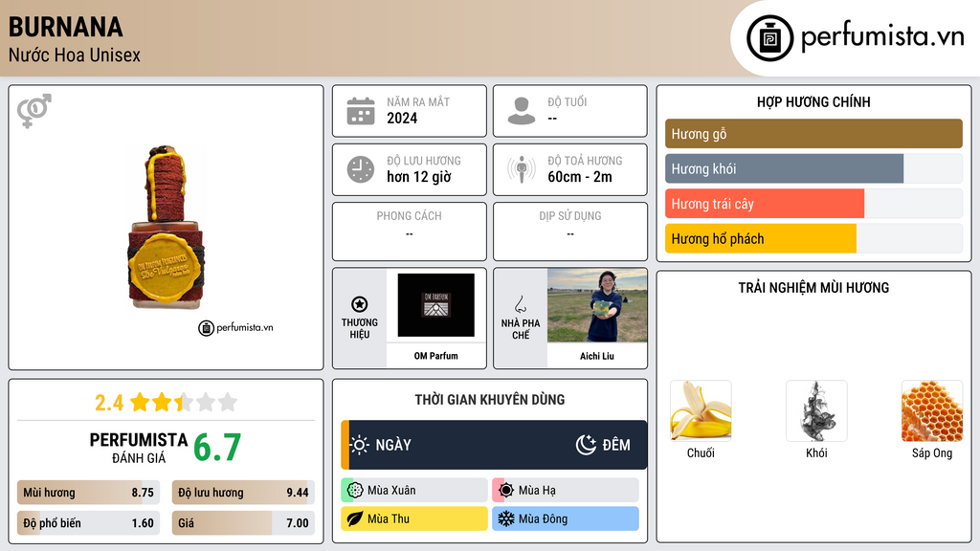Click the BURNANA title heading
The image size is (980, 551).
click(66, 28)
